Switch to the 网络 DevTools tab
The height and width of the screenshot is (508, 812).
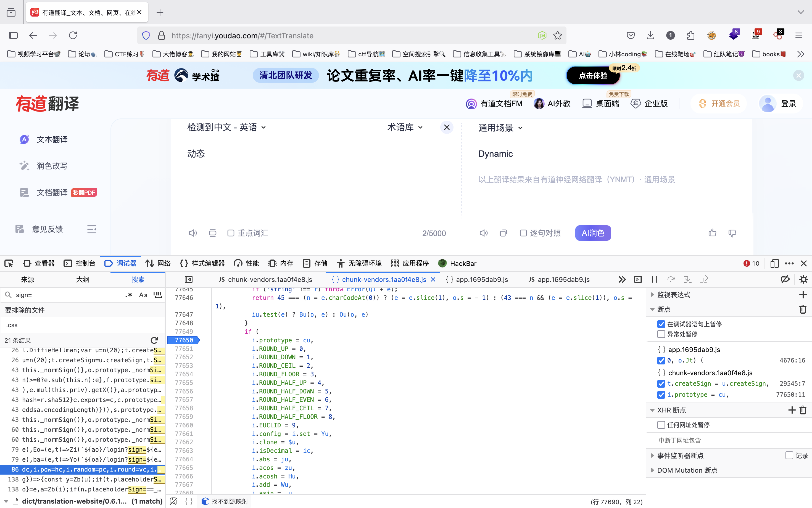tap(158, 263)
